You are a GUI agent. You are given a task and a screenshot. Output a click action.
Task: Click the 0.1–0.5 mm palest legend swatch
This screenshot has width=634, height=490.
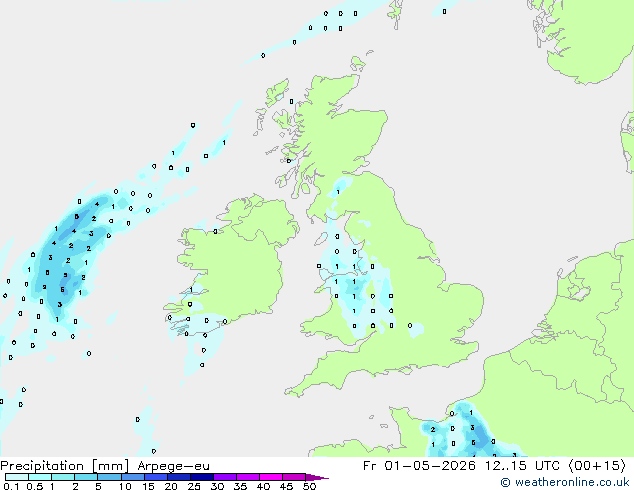click(17, 477)
